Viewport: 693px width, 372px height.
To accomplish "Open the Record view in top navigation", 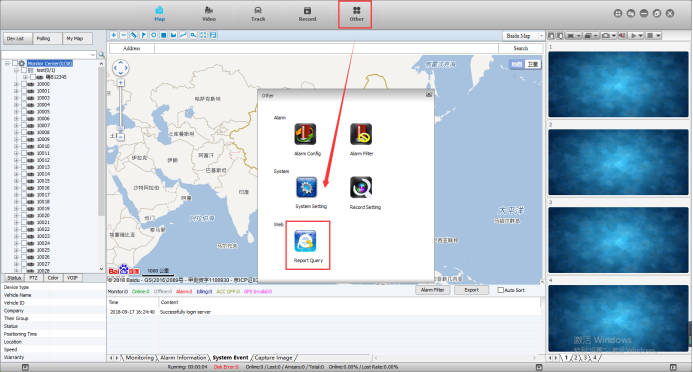I will tap(307, 14).
